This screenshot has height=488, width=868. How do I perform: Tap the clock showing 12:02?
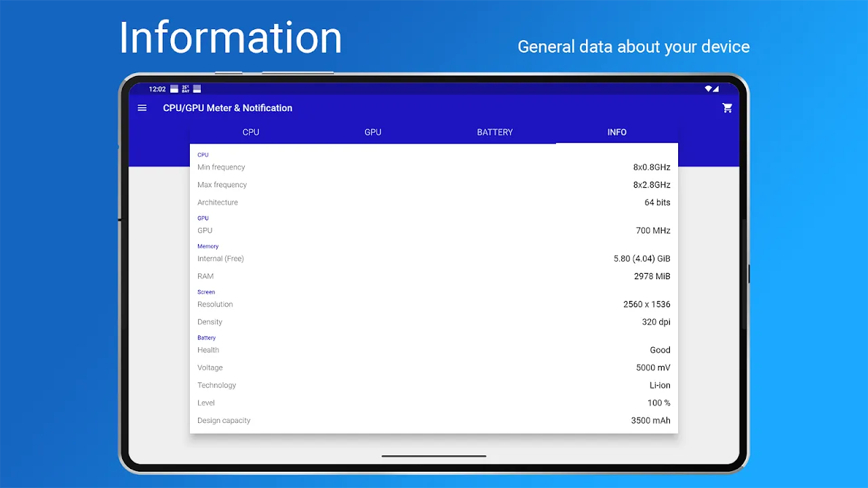pyautogui.click(x=157, y=89)
